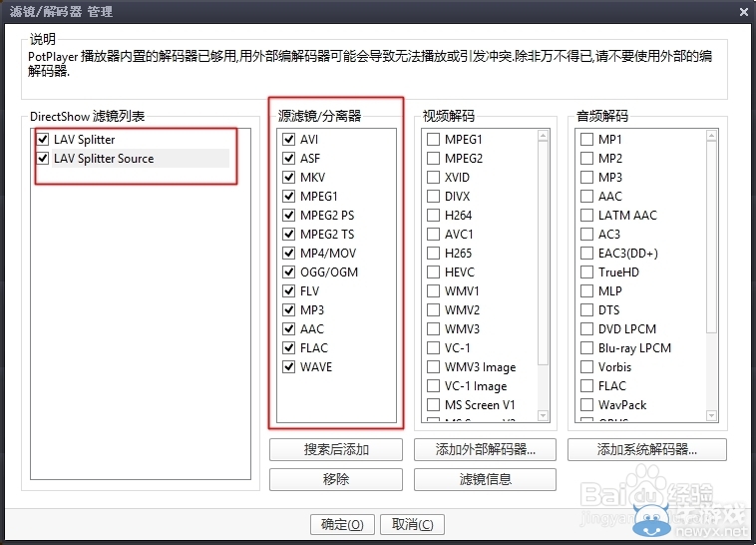Viewport: 756px width, 545px height.
Task: Enable EAC3(DD+) audio decoder checkbox
Action: tap(586, 253)
